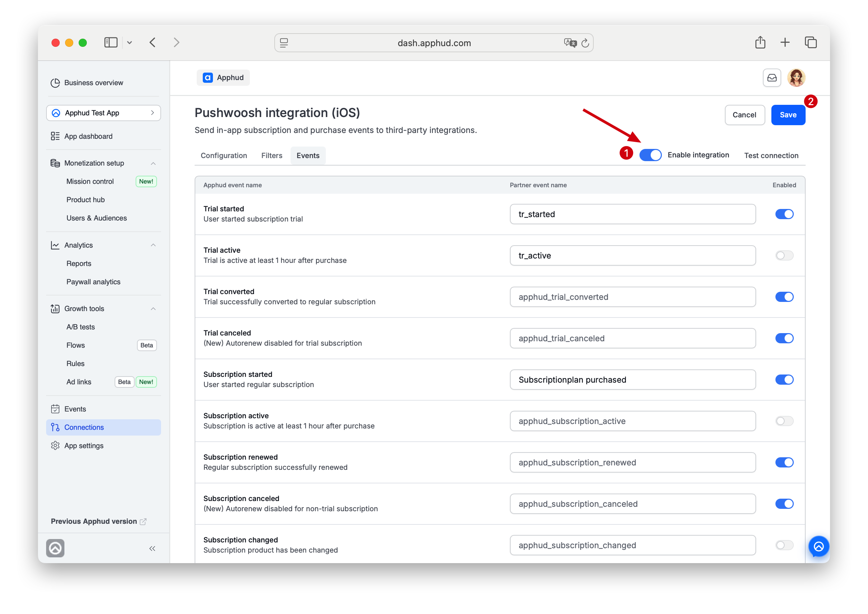The width and height of the screenshot is (868, 614).
Task: Open the inbox icon in the header
Action: point(772,78)
